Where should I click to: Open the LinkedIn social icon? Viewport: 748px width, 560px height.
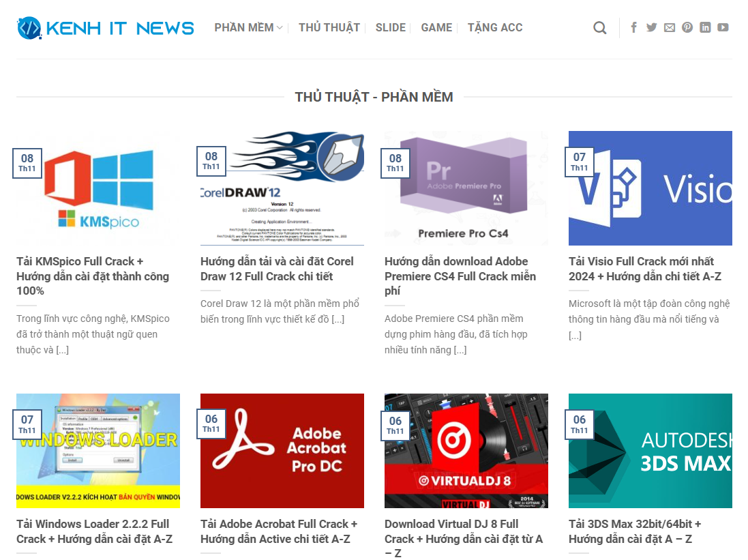705,27
